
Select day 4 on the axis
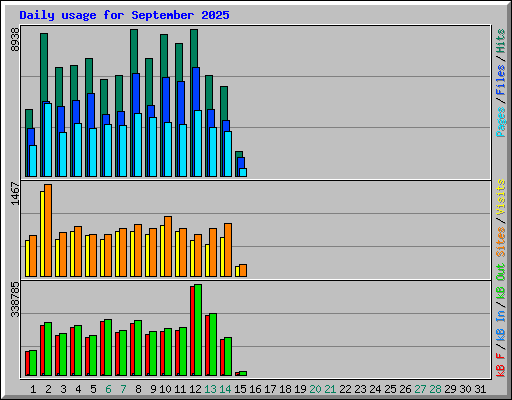[78, 389]
